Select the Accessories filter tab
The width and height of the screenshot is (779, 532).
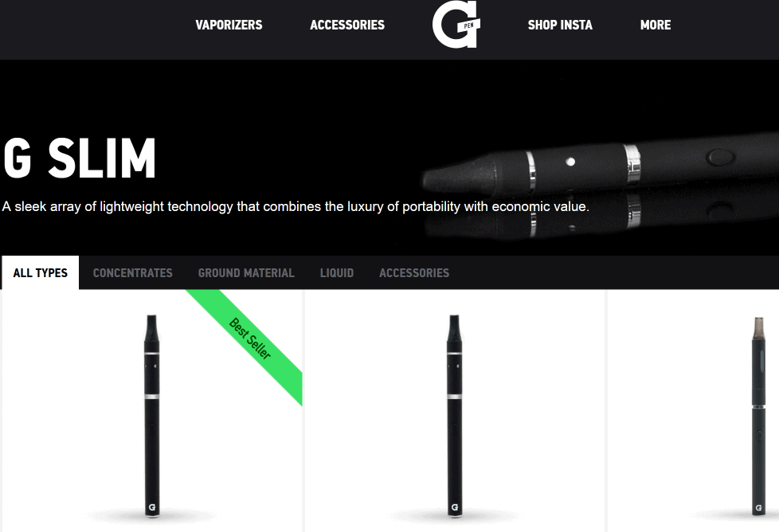click(x=414, y=272)
